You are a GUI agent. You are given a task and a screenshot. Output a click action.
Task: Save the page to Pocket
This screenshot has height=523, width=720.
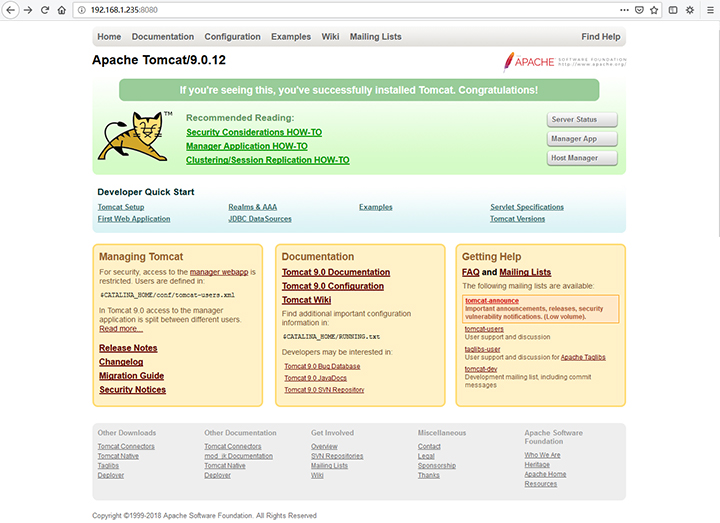tap(638, 10)
